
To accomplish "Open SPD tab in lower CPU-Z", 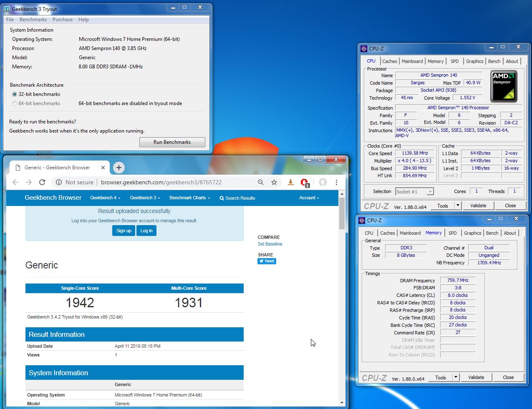I will click(x=453, y=233).
